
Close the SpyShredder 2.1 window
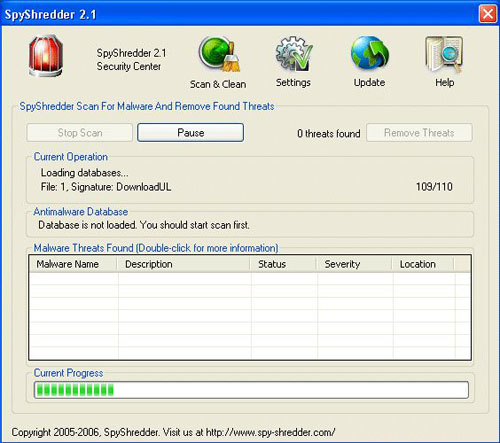(x=488, y=14)
